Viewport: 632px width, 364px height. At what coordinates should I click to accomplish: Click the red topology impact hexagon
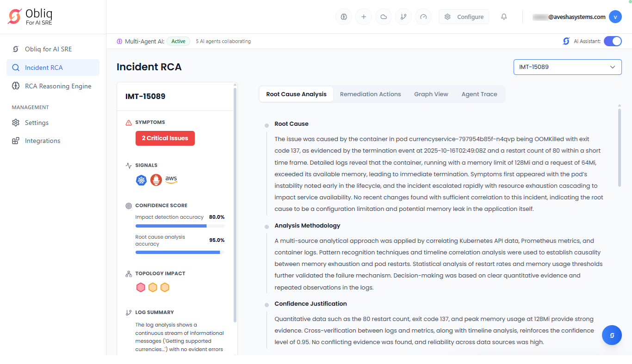click(141, 288)
